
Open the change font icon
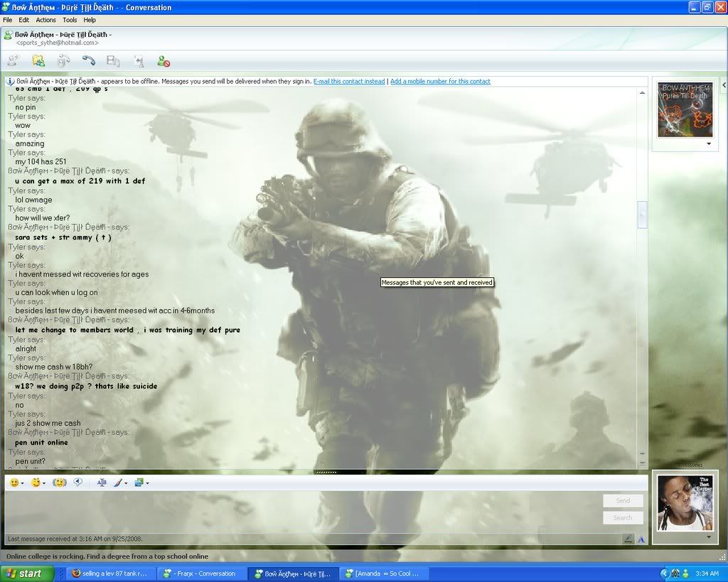pyautogui.click(x=102, y=483)
